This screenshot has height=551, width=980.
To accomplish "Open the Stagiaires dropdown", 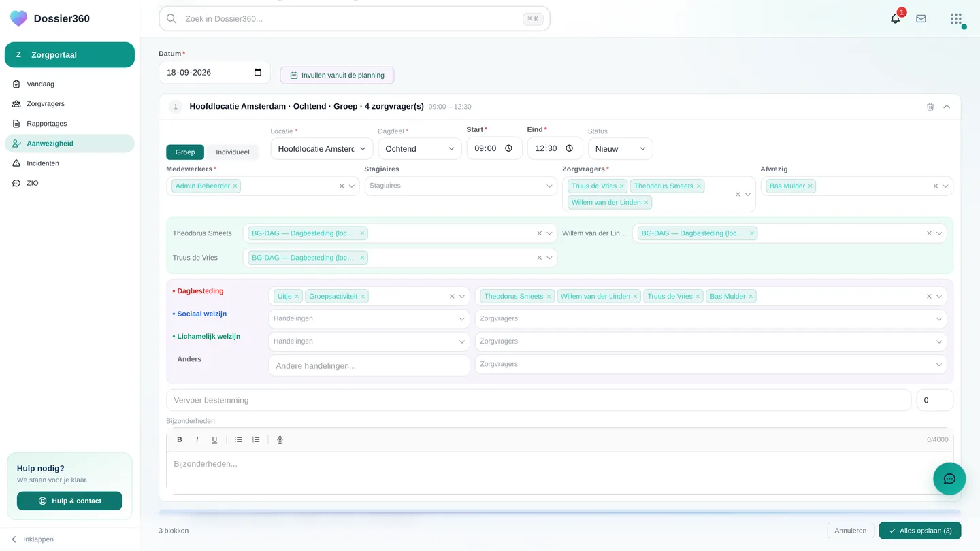I will coord(461,186).
